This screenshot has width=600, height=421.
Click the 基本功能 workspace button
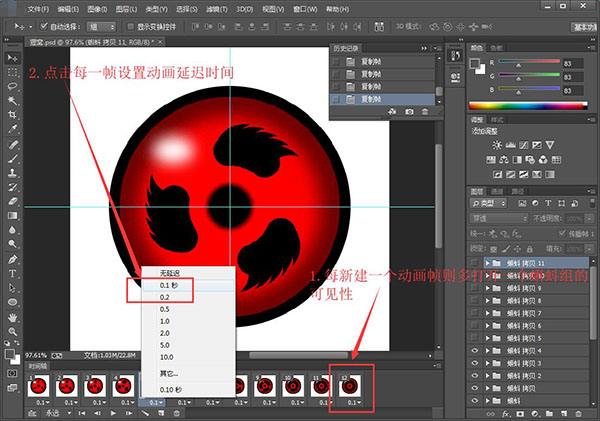coord(584,27)
